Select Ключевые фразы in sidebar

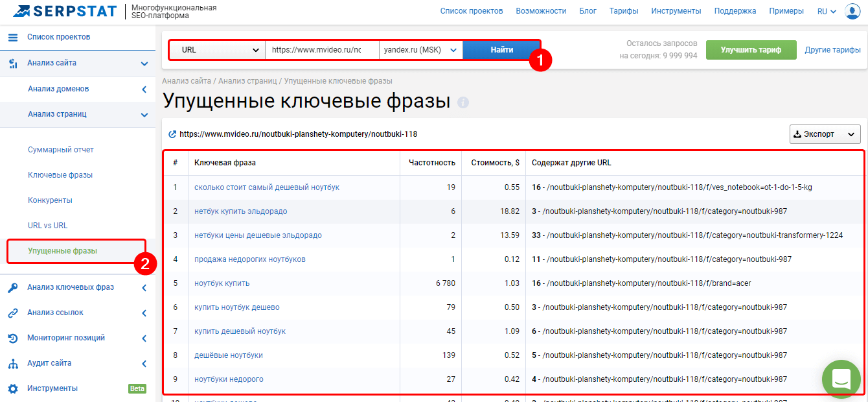pos(60,175)
